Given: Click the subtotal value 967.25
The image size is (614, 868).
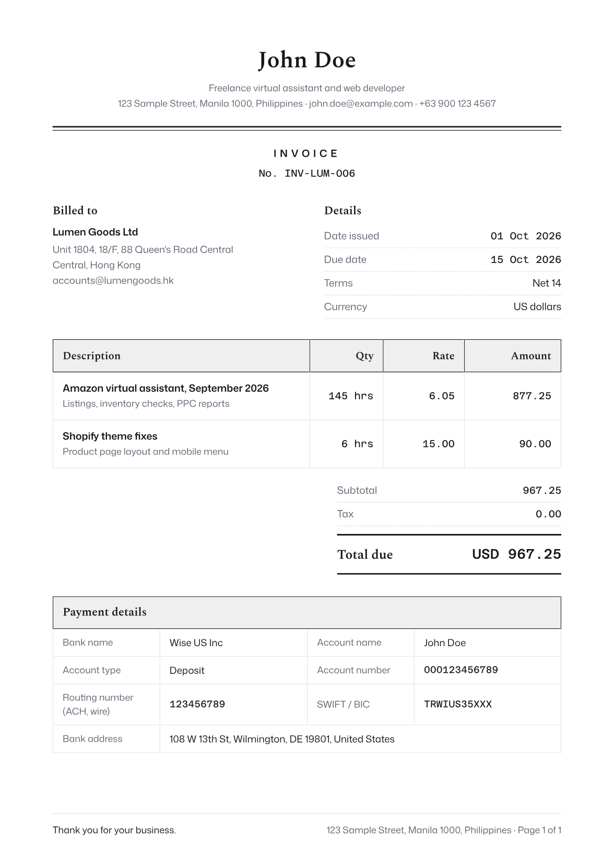Looking at the screenshot, I should coord(542,491).
